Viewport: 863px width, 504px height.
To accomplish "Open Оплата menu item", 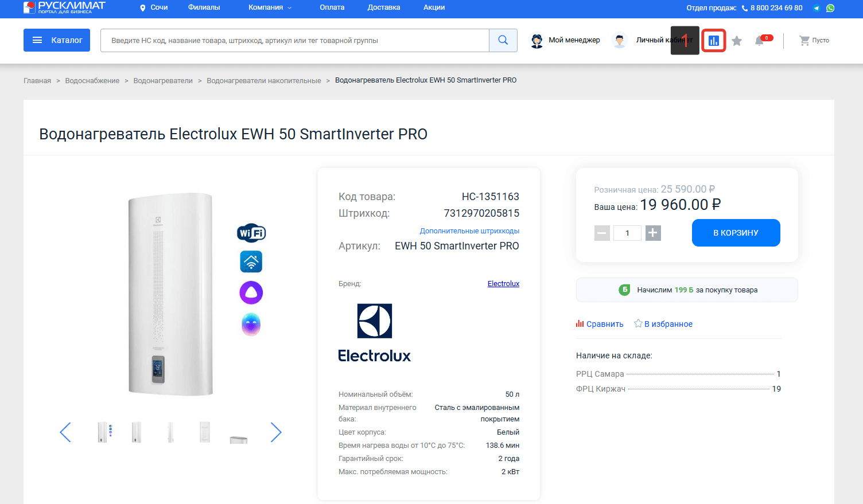I will coord(332,7).
